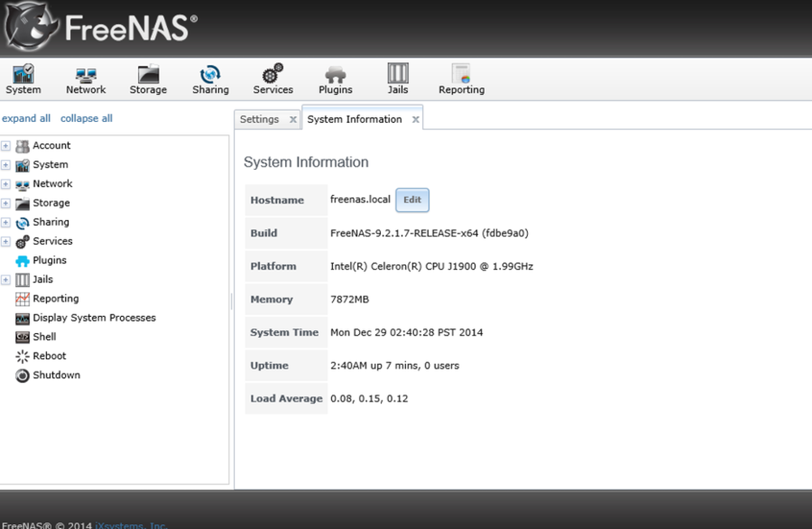
Task: Click the Hostname row label
Action: pyautogui.click(x=277, y=200)
